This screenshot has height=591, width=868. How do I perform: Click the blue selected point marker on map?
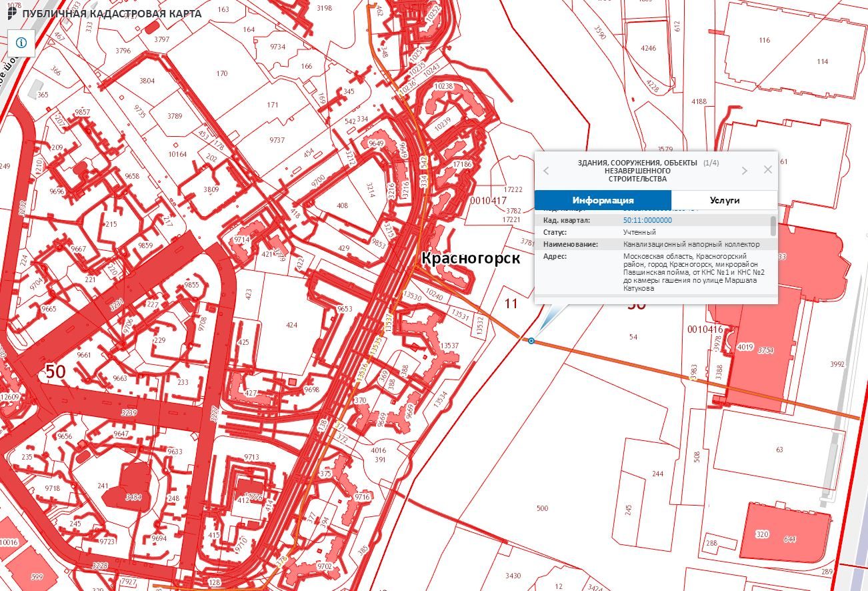pyautogui.click(x=531, y=341)
